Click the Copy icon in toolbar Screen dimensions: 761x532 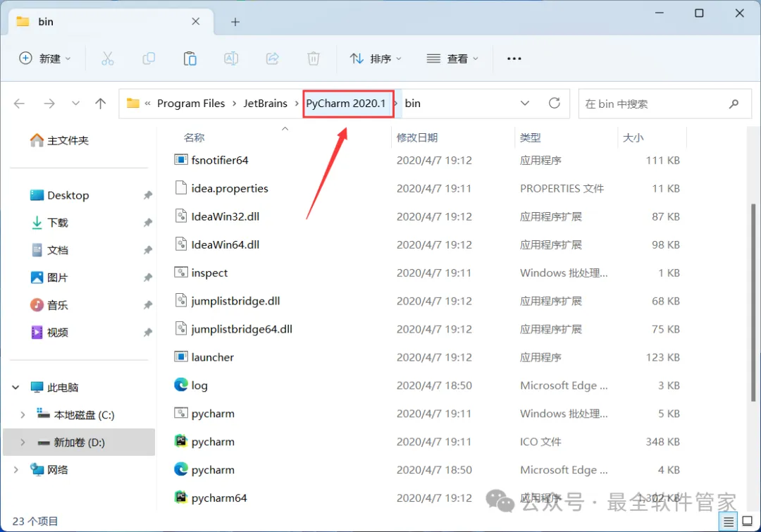[149, 58]
